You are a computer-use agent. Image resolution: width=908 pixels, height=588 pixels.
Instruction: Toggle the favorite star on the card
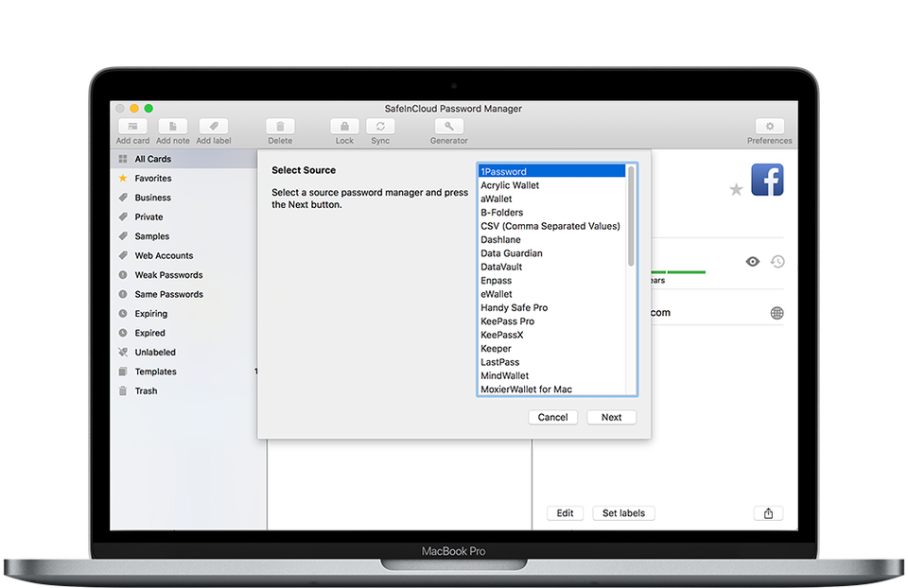click(736, 189)
